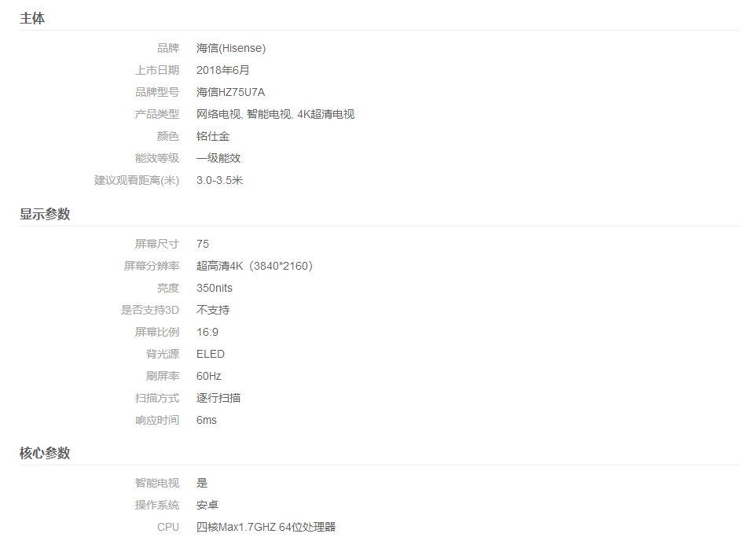Select the smart TV value '是'
Viewport: 756px width, 541px height.
point(202,483)
